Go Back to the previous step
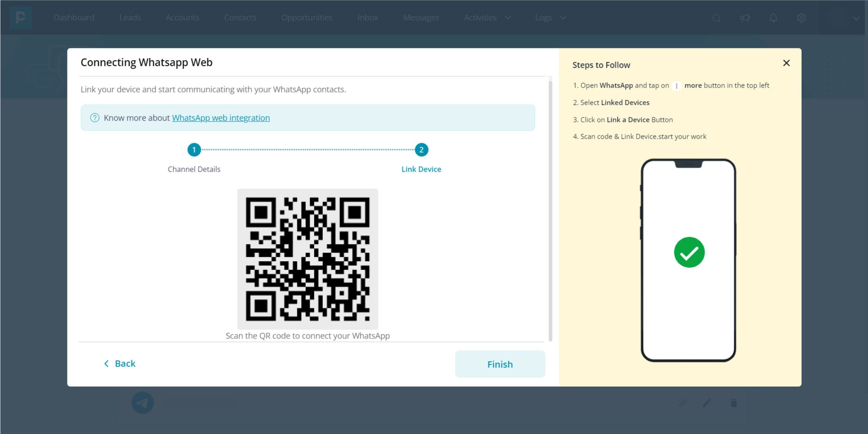 coord(120,363)
